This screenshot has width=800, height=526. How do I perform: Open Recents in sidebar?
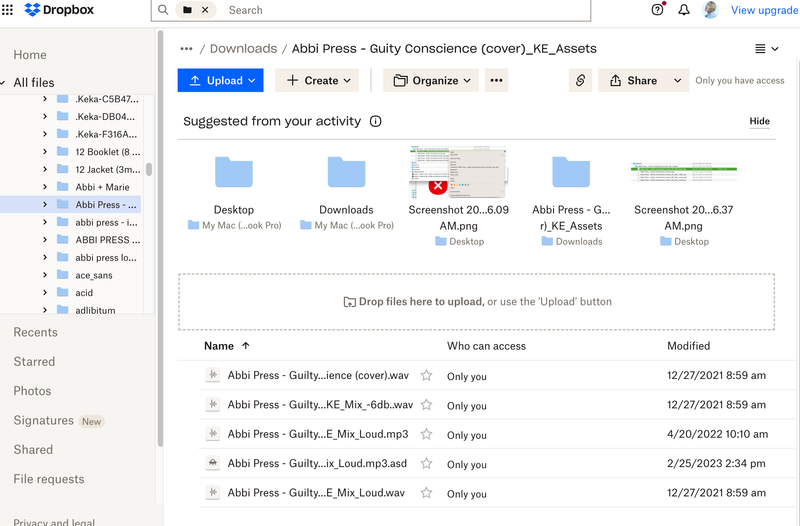coord(35,333)
